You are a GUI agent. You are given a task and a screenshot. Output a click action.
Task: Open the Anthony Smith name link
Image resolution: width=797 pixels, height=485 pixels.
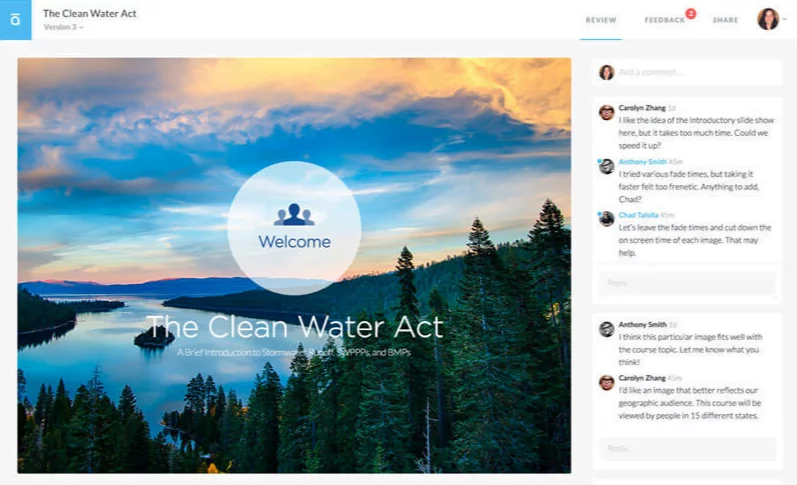pos(642,162)
